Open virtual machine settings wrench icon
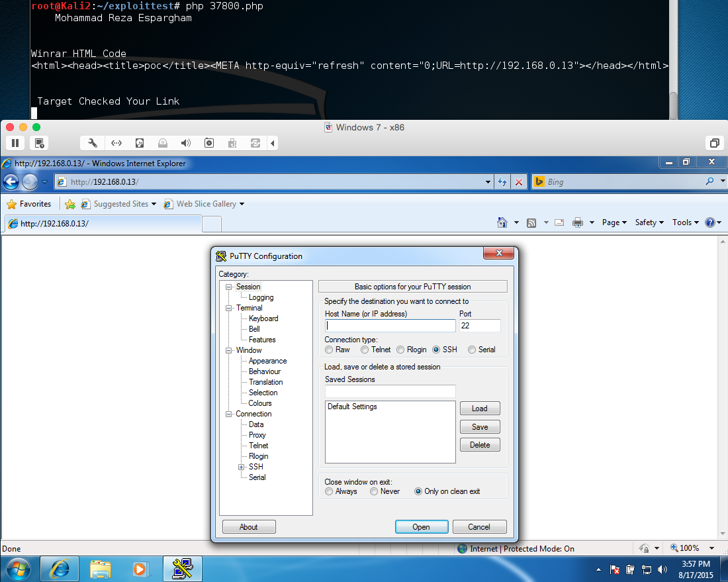This screenshot has width=728, height=582. 93,143
